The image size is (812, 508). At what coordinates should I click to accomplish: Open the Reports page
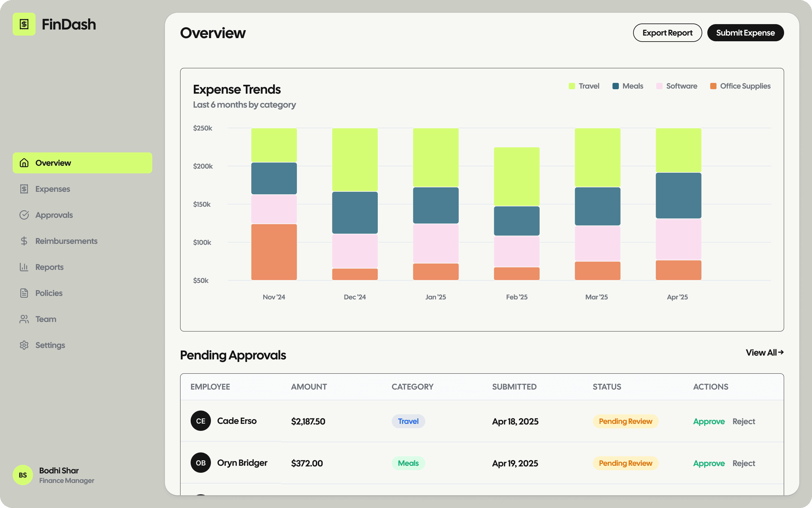click(x=82, y=267)
